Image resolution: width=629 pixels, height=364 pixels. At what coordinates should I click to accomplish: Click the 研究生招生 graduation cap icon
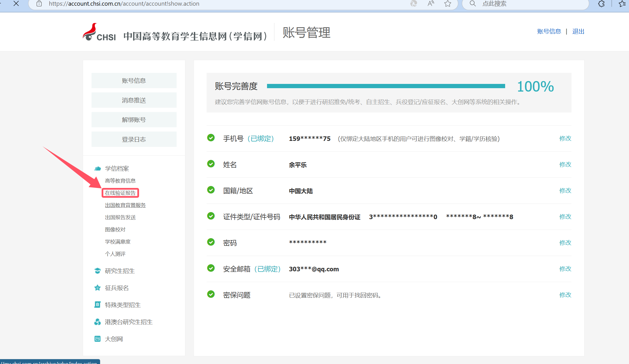pos(98,271)
